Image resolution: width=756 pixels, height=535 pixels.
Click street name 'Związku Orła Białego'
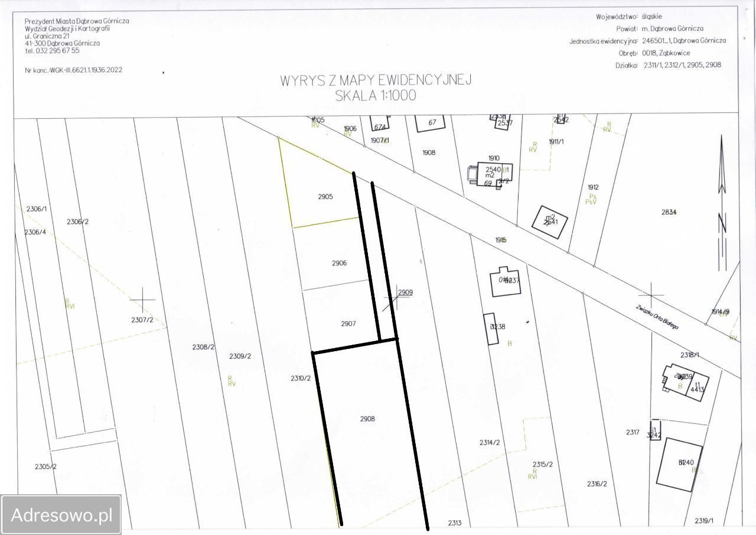[x=657, y=317]
